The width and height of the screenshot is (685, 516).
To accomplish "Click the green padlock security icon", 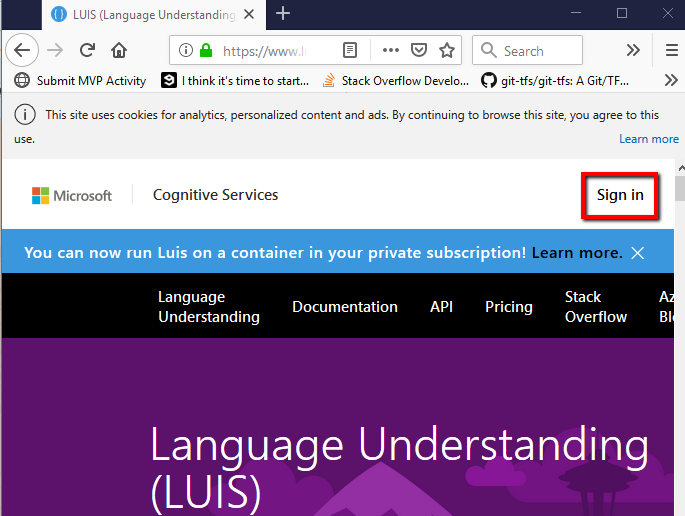I will [206, 50].
